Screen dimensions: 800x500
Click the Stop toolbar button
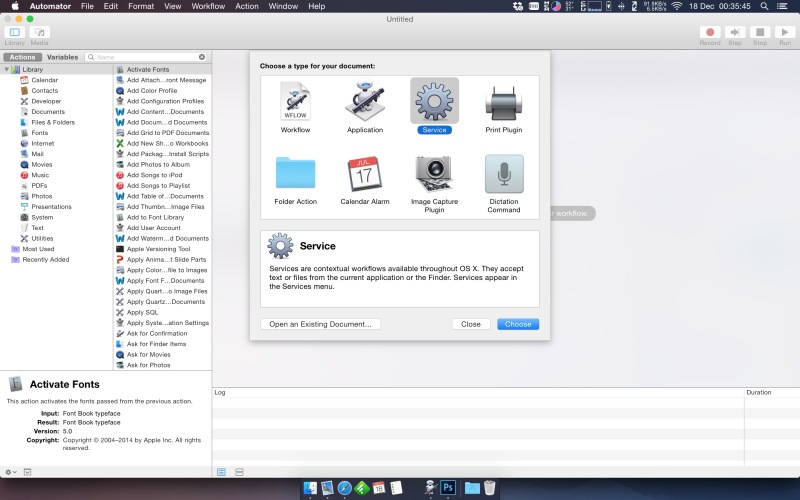click(760, 32)
